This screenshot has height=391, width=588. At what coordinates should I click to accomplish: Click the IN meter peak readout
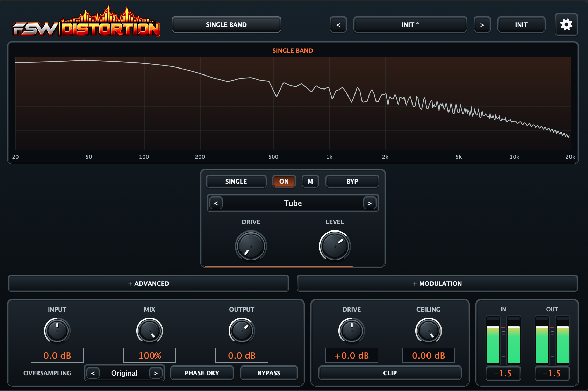503,374
